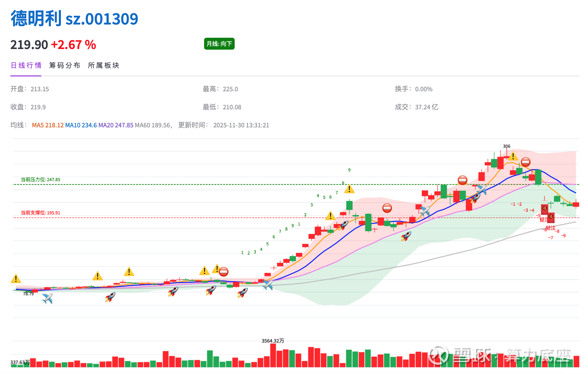The width and height of the screenshot is (588, 374).
Task: Click the update time 2025-11-30 13:31:21
Action: click(241, 125)
